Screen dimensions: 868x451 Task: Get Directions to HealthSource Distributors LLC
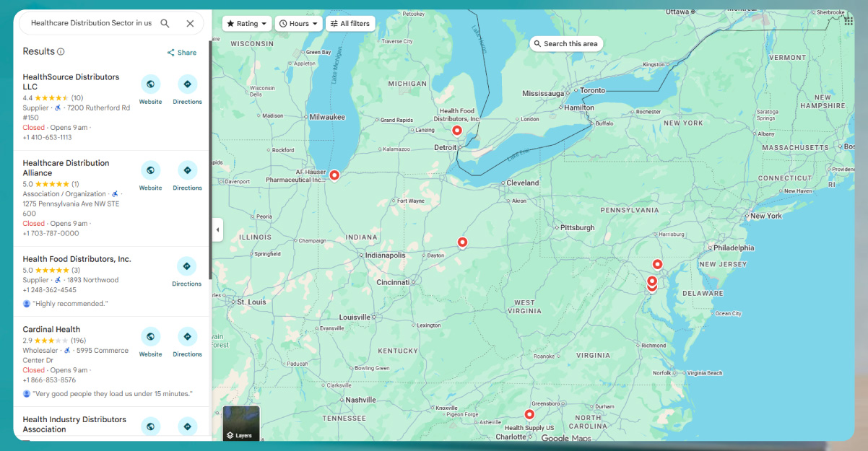click(187, 84)
